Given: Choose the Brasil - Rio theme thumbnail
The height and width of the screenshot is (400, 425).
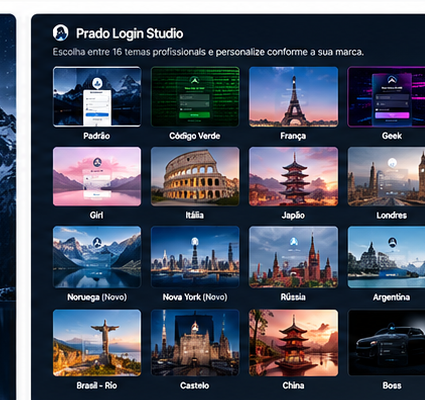Looking at the screenshot, I should point(97,343).
